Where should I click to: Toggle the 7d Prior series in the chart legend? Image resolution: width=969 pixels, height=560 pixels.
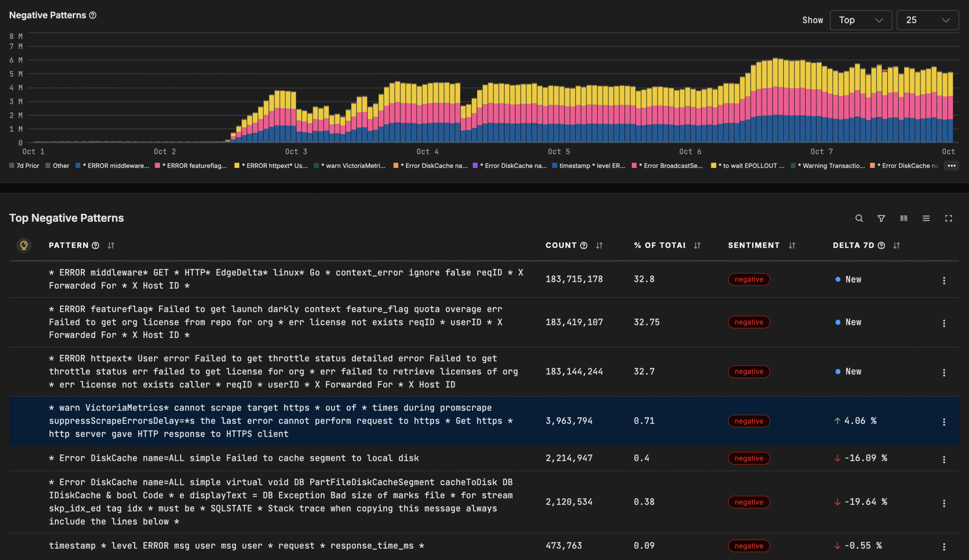(x=24, y=166)
